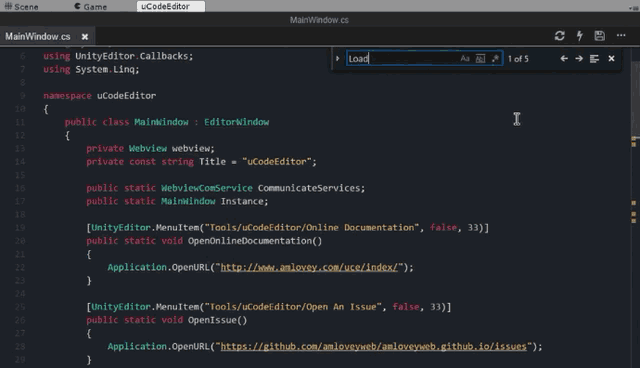Click the "webview" variable on line 13
The width and height of the screenshot is (640, 368).
coord(191,149)
